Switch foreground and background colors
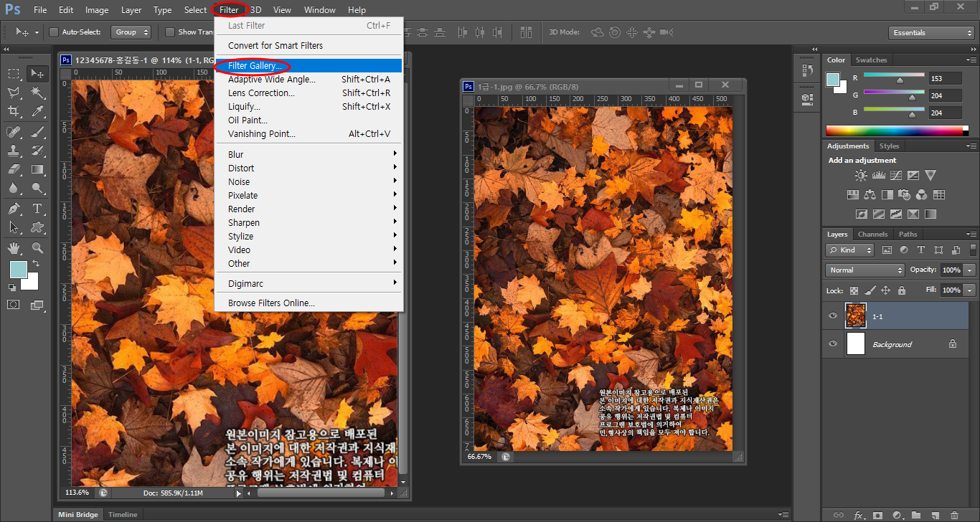The width and height of the screenshot is (980, 522). coord(35,264)
